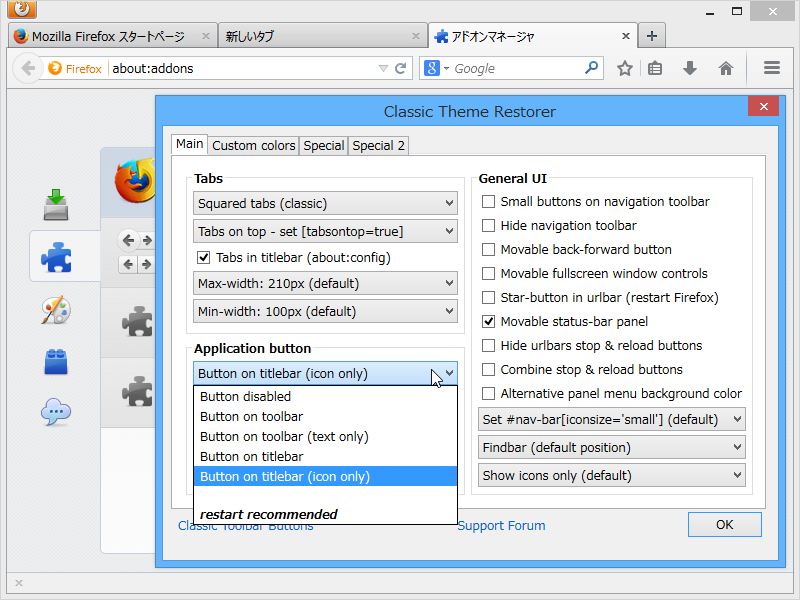
Task: Choose Button disabled option
Action: pos(325,396)
